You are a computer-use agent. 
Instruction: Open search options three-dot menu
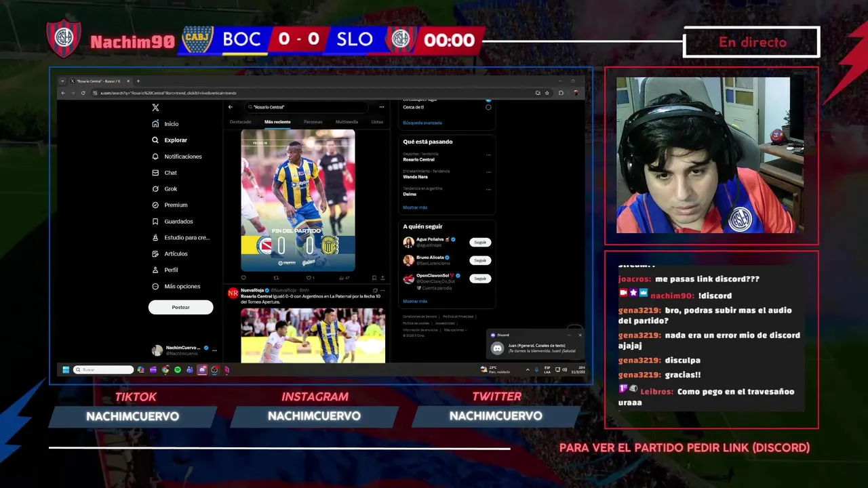382,107
